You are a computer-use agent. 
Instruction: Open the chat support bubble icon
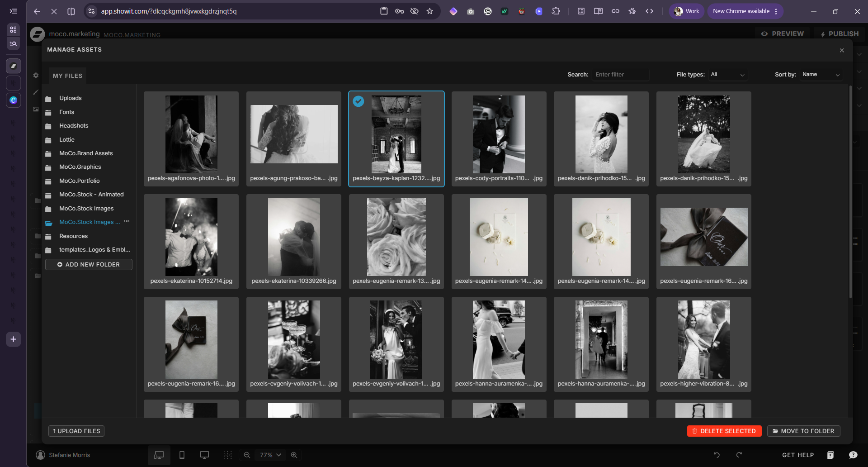pos(853,455)
